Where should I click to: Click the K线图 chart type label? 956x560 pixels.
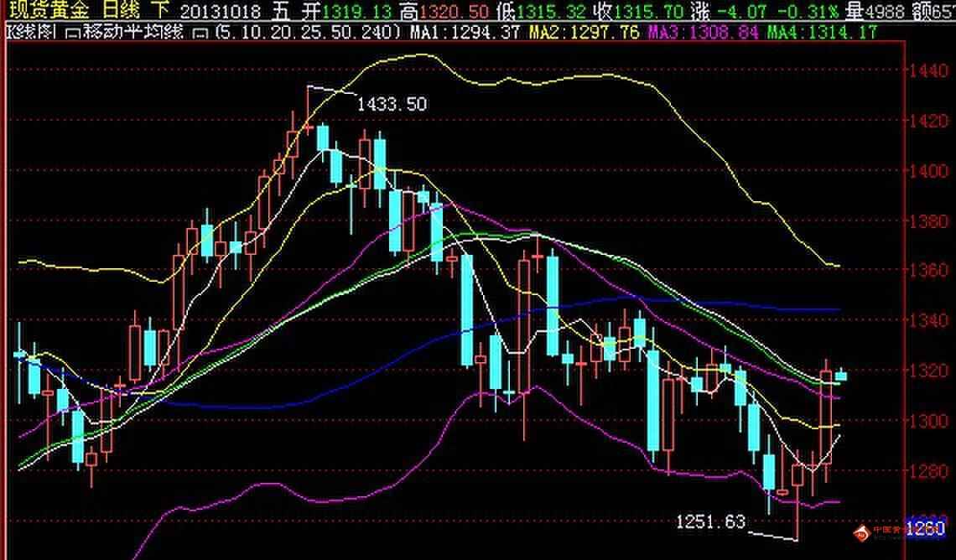pyautogui.click(x=32, y=33)
